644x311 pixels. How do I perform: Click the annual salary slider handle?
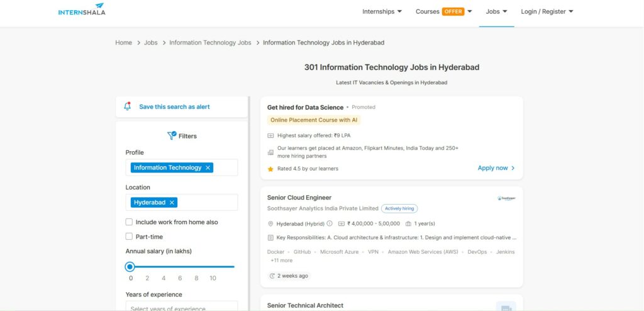(x=130, y=266)
